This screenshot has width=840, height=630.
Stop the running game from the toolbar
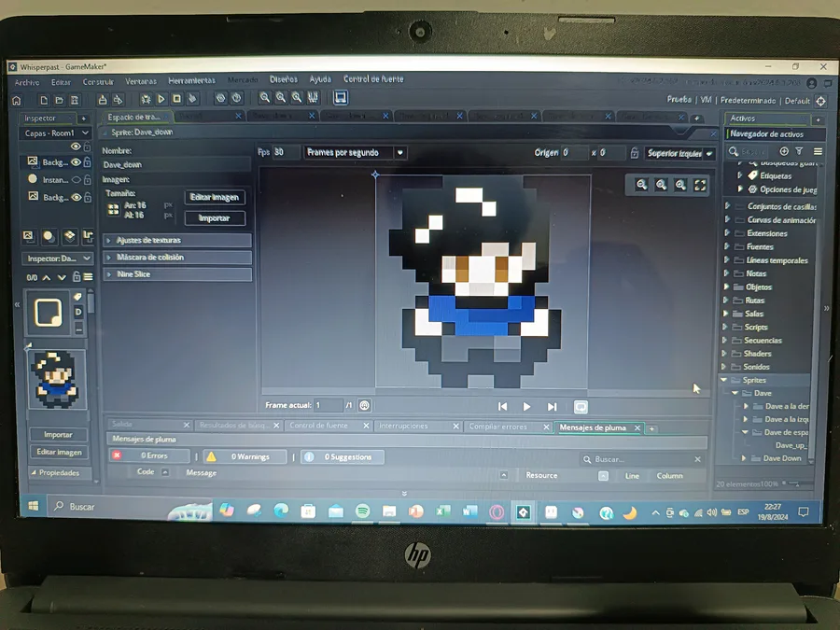pyautogui.click(x=176, y=99)
